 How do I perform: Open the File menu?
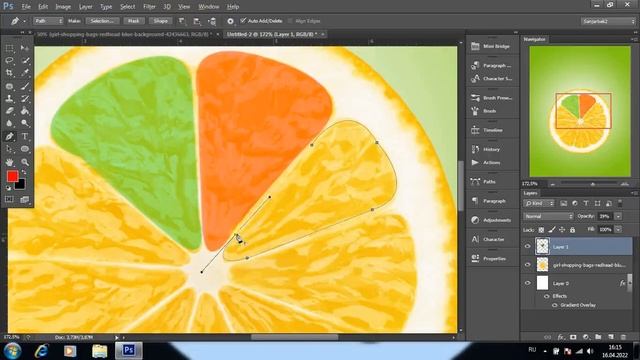(x=26, y=7)
